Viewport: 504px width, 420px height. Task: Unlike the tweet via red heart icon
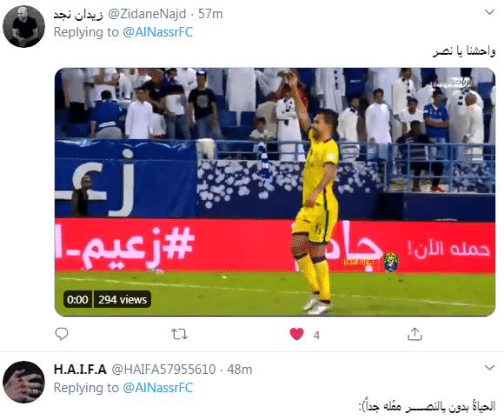tap(296, 334)
